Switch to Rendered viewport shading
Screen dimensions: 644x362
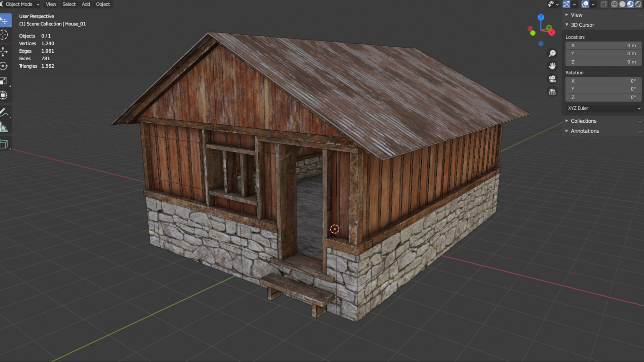tap(638, 4)
